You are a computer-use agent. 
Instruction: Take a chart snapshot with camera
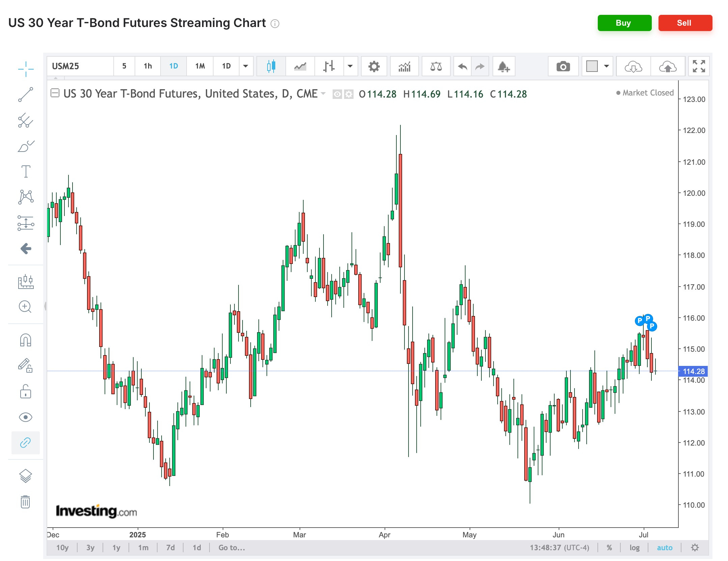[563, 66]
